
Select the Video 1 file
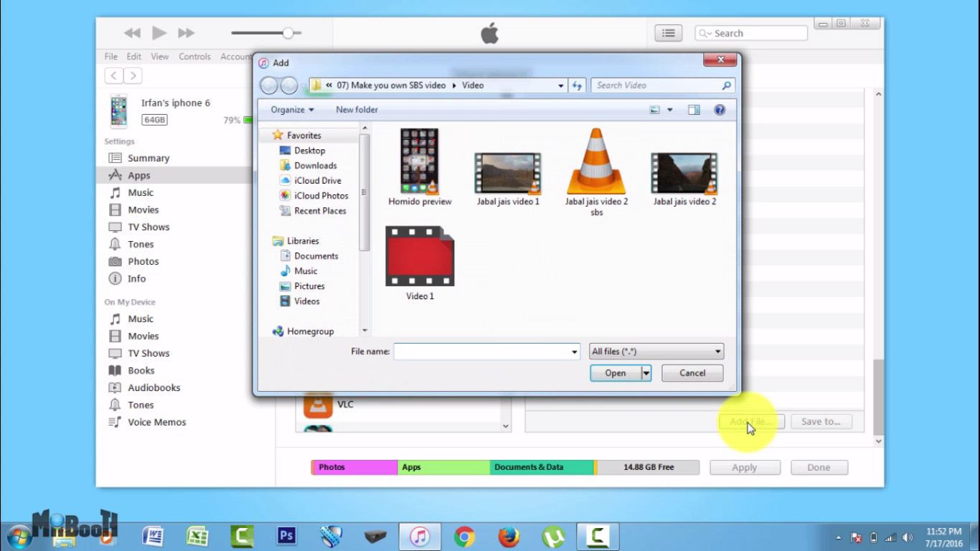tap(420, 263)
